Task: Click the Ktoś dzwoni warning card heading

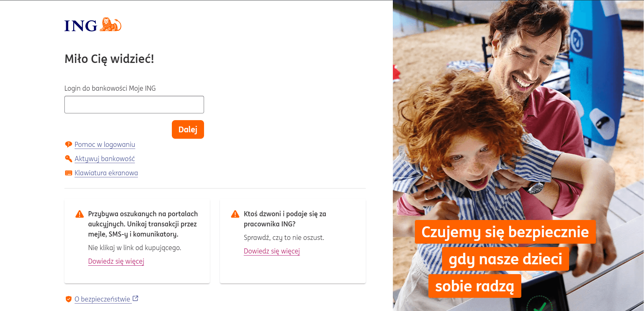Action: point(285,219)
